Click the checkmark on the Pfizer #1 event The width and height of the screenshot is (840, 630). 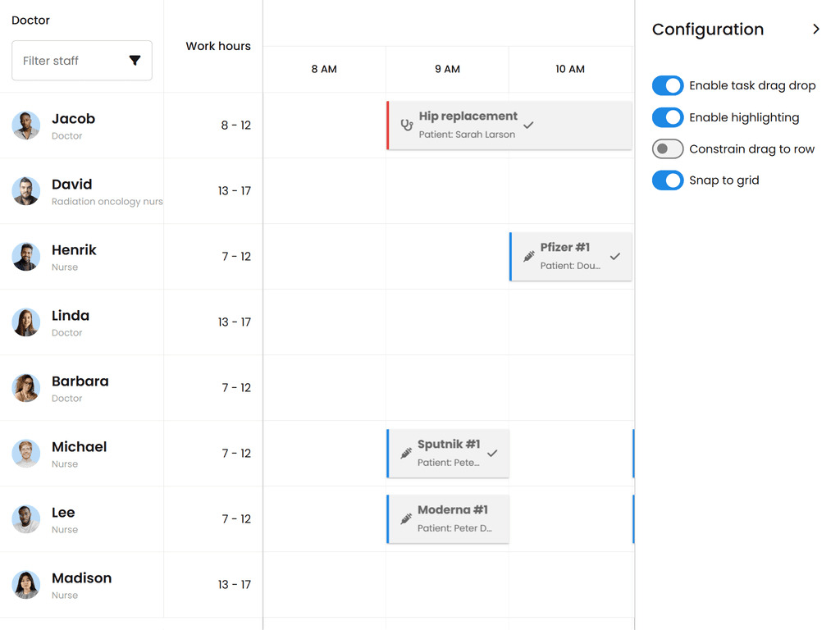coord(614,258)
